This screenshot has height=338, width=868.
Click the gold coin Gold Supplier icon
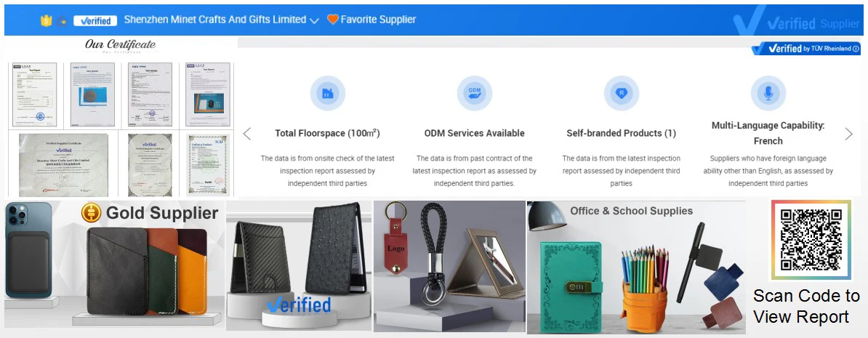[92, 212]
